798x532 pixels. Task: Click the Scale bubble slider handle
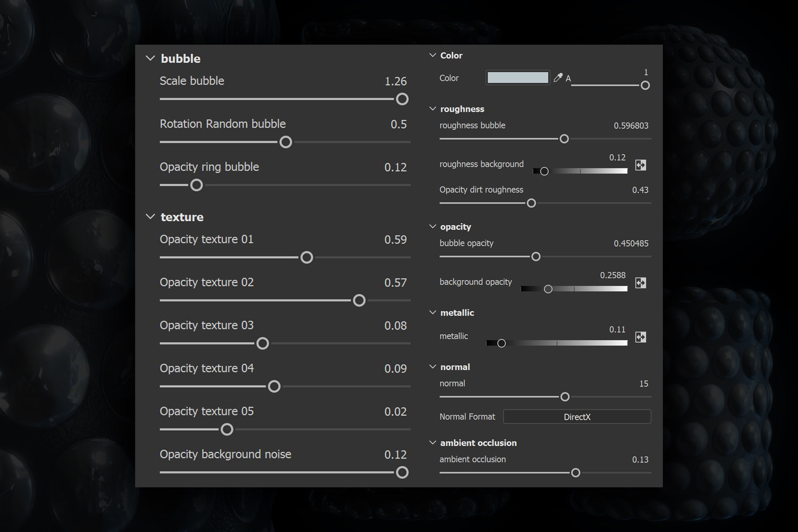[402, 99]
